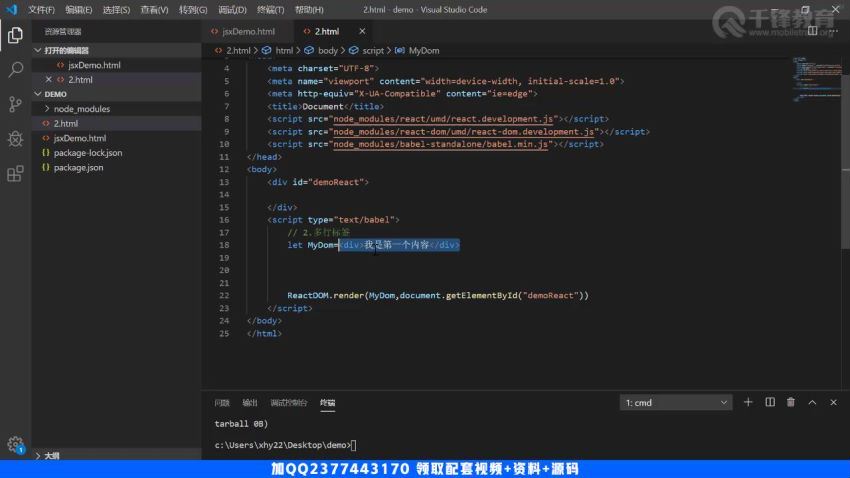
Task: Open the Debug view in activity bar
Action: point(15,139)
